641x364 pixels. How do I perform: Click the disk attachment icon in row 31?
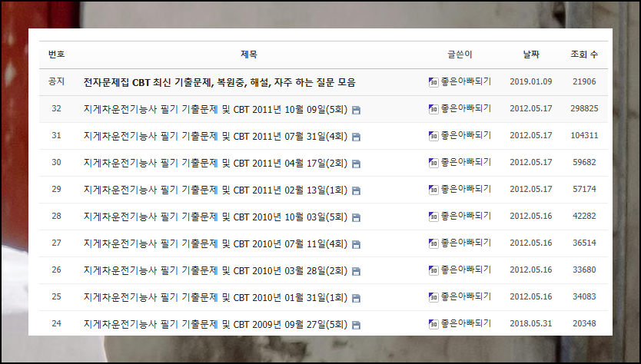[x=356, y=137]
